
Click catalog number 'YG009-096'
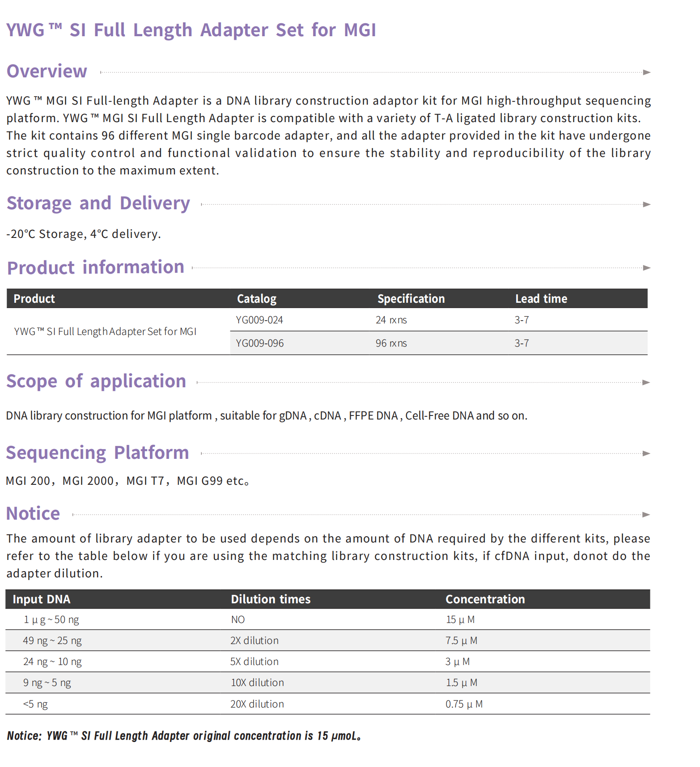click(260, 343)
